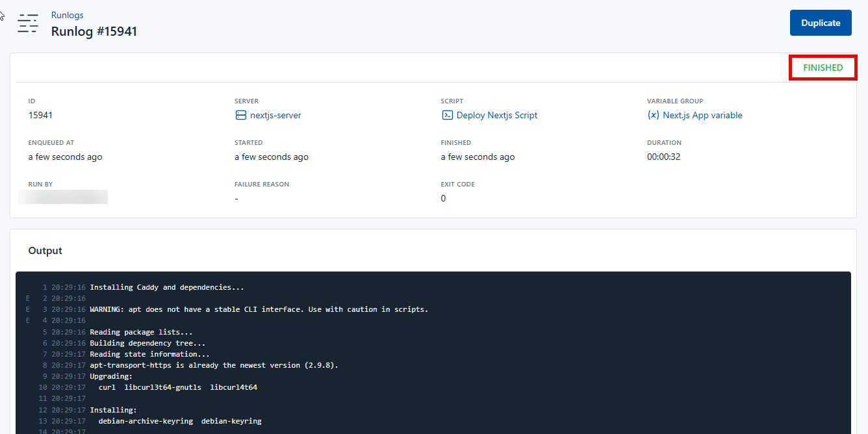
Task: Select the ID value 15941
Action: pyautogui.click(x=40, y=114)
